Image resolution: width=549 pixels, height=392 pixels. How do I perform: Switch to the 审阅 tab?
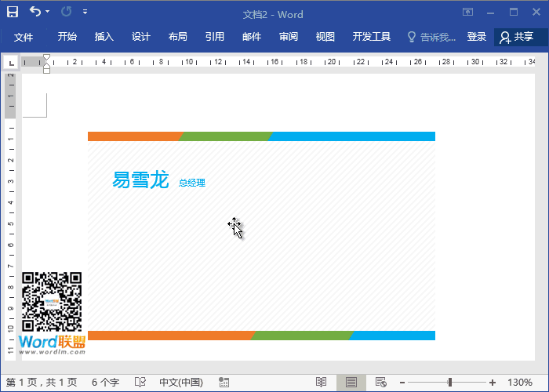pos(289,37)
